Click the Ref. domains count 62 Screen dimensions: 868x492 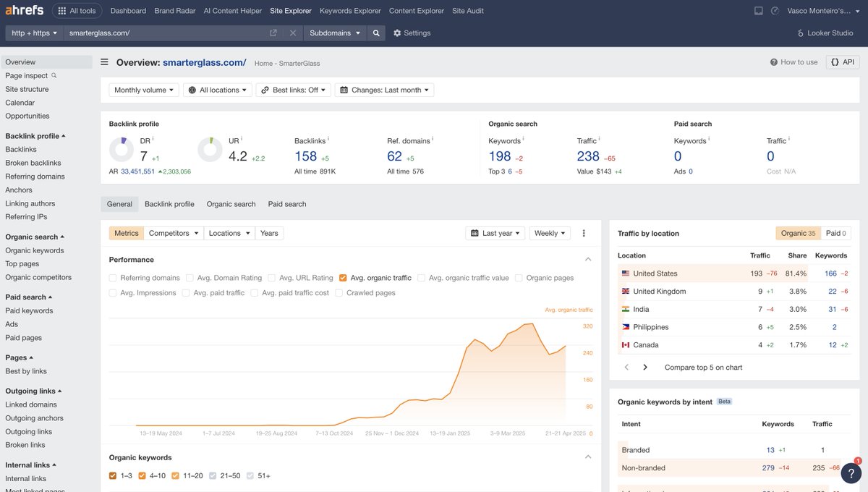coord(394,156)
